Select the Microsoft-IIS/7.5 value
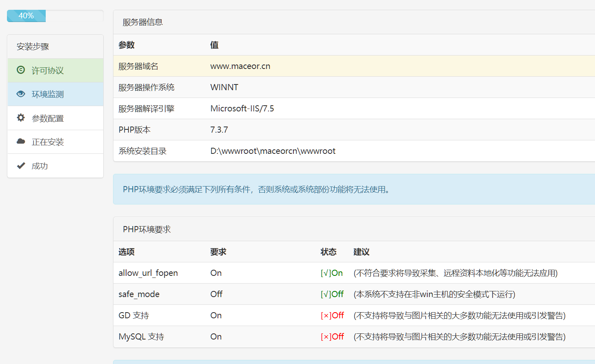Image resolution: width=595 pixels, height=364 pixels. 242,109
